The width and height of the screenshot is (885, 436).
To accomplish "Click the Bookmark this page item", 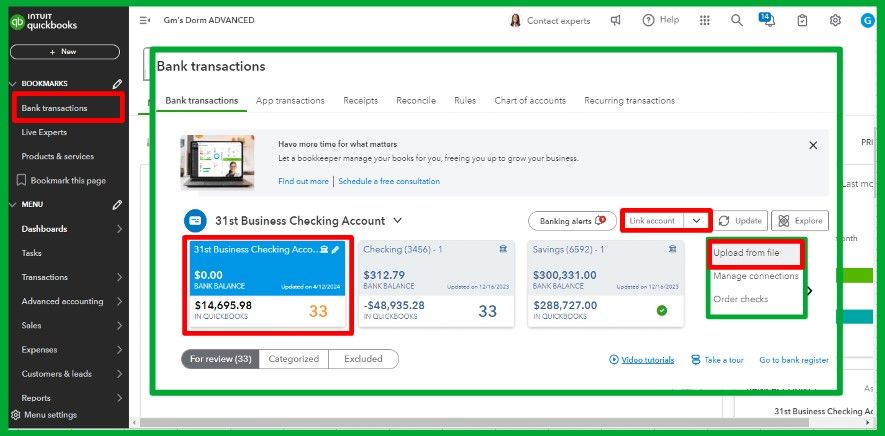I will (62, 181).
